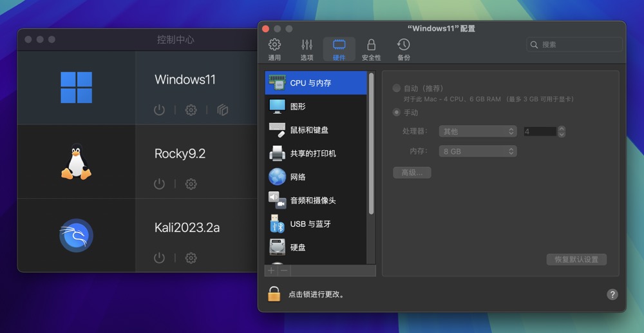
Task: Open the help question mark button
Action: 612,294
